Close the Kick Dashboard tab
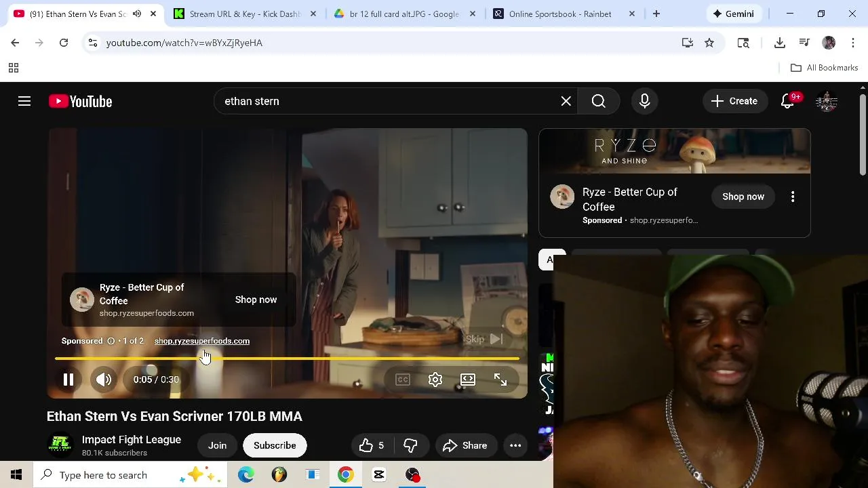Screen dimensions: 868x488 tap(313, 14)
